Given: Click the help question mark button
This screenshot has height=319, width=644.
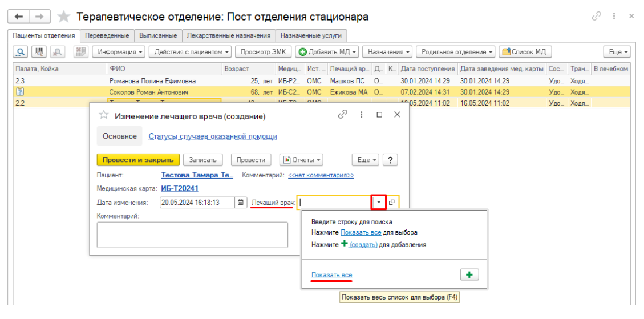Looking at the screenshot, I should click(x=390, y=160).
